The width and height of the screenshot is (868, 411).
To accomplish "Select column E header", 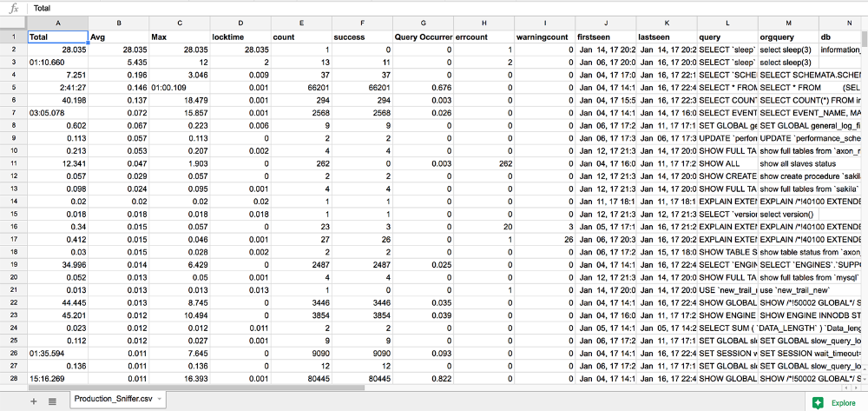I will (x=301, y=23).
